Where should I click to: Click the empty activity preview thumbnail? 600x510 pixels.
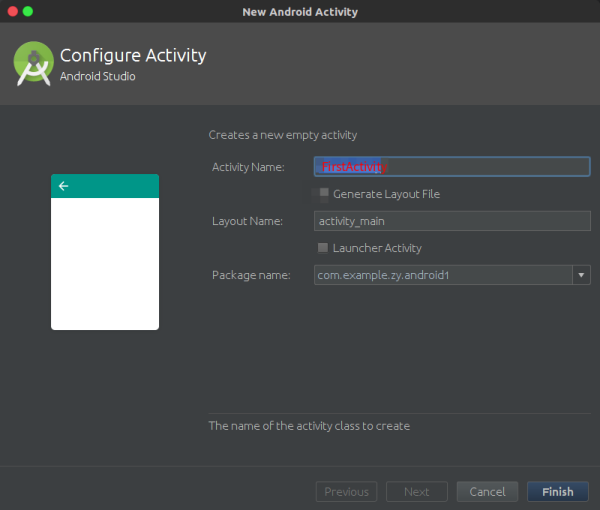pos(105,252)
